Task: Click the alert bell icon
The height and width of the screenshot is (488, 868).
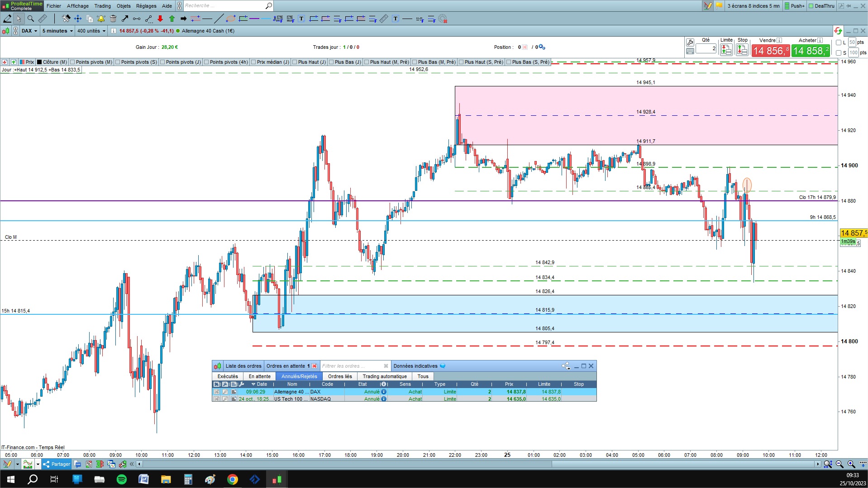Action: (101, 19)
